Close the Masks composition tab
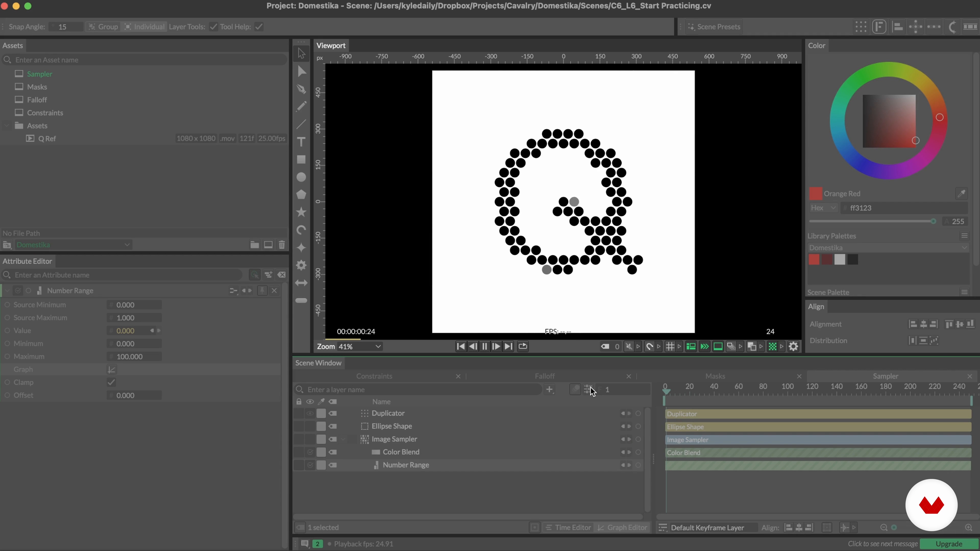 coord(799,376)
